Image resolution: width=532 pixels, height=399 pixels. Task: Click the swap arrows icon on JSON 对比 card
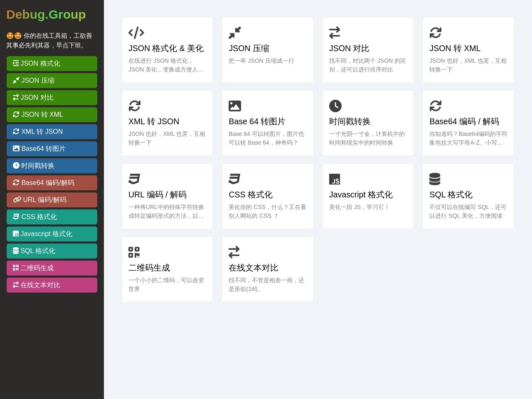pyautogui.click(x=335, y=32)
